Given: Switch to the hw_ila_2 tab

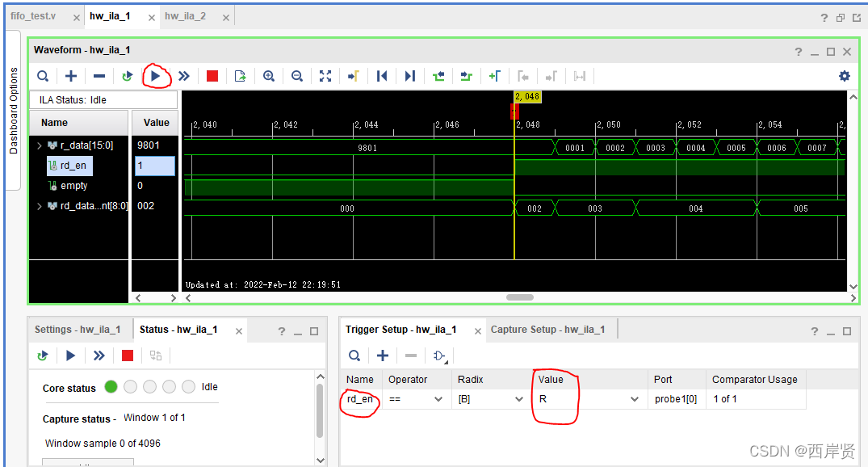Looking at the screenshot, I should click(x=186, y=16).
